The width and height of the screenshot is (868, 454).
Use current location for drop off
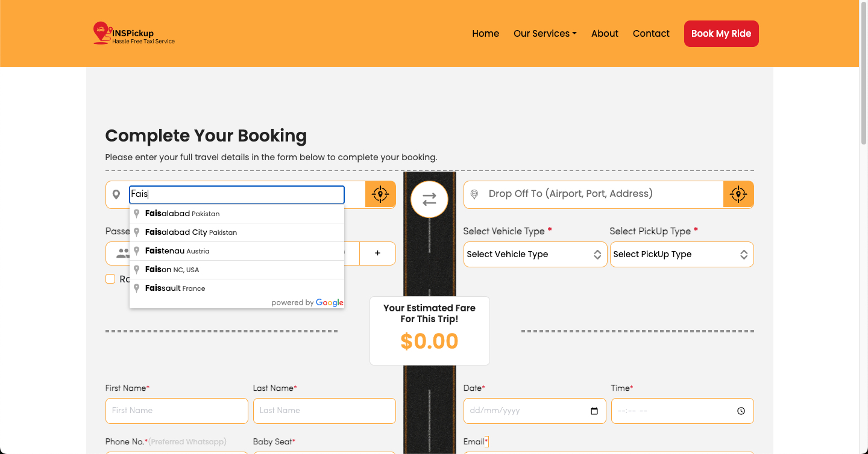[738, 194]
